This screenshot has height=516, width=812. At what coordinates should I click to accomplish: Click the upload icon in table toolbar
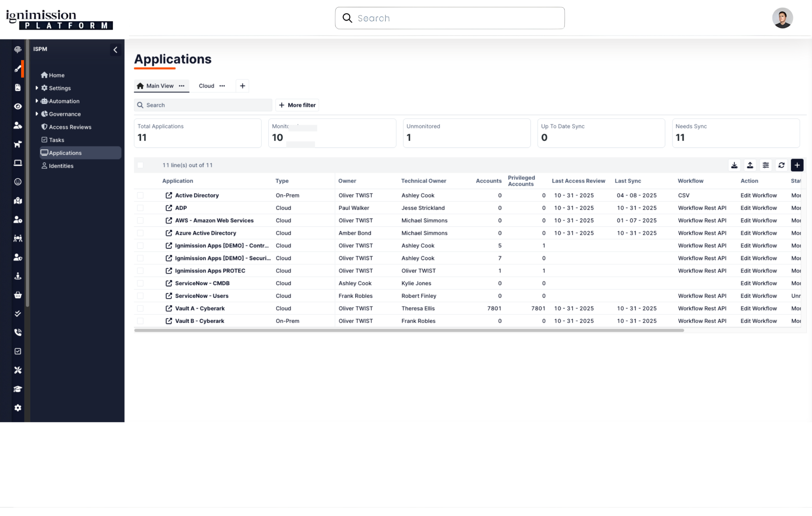[750, 165]
